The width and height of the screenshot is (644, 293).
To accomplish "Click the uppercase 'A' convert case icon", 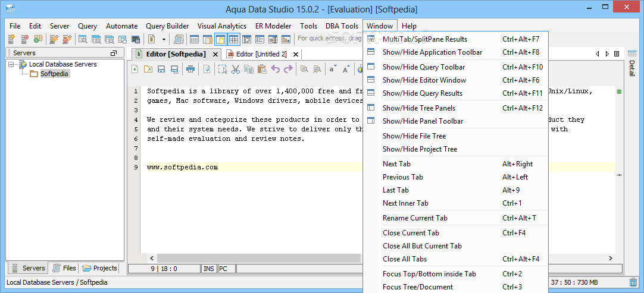I will 346,69.
